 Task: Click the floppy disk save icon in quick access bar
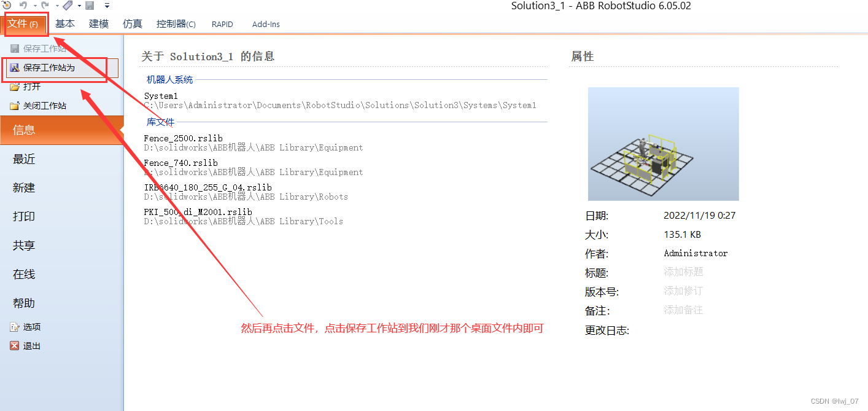(x=90, y=6)
